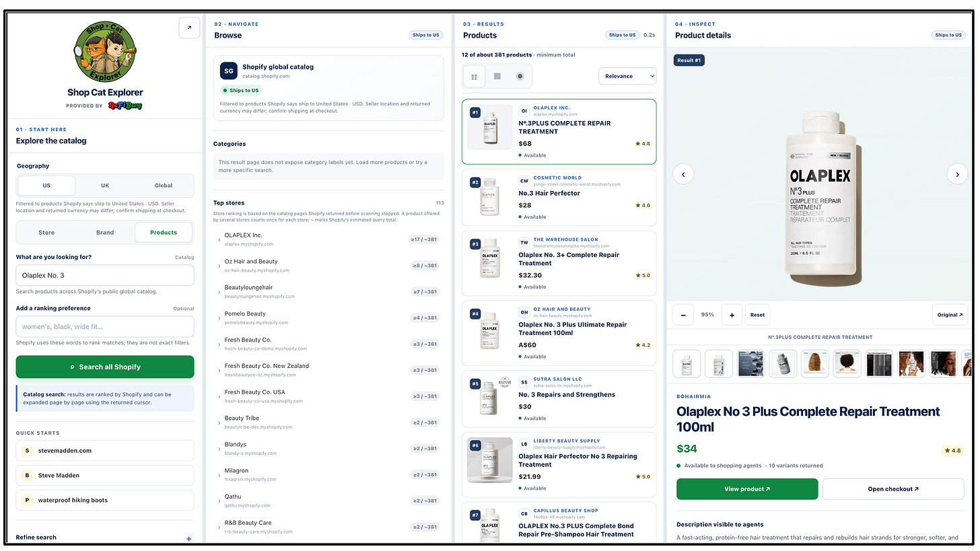Click the S icon for stevemadden.com quick start
Viewport: 980px width, 551px height.
tap(28, 451)
